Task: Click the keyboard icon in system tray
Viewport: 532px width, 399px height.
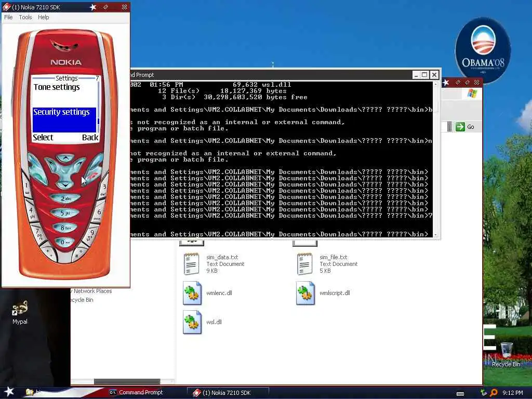Action: point(460,393)
